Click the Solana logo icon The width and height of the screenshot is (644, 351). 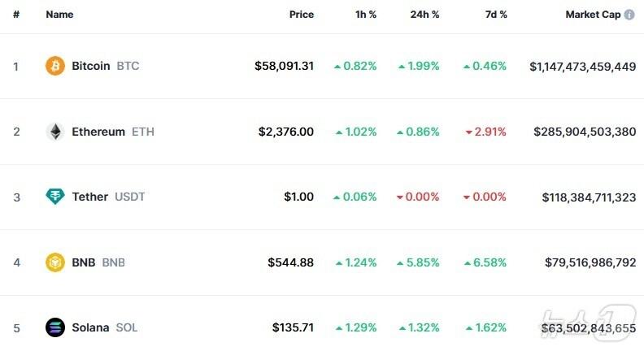(55, 327)
